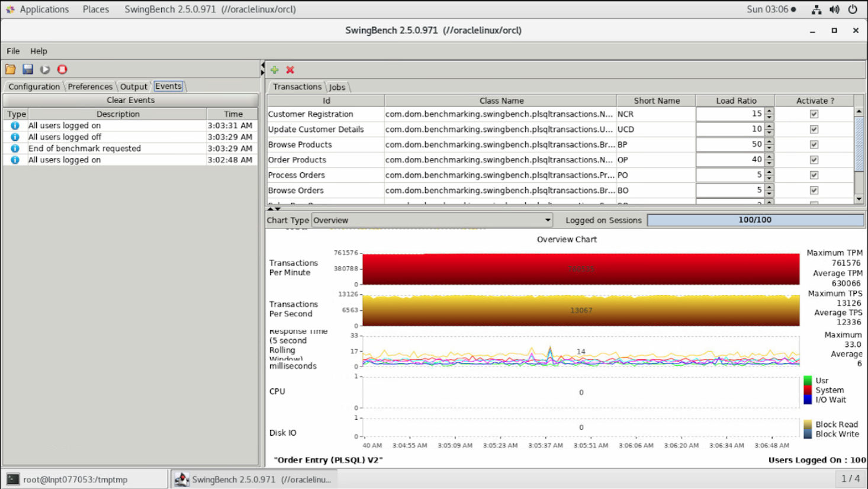Click info icon for 3:03:31 AM event
The width and height of the screenshot is (868, 489).
coord(15,126)
